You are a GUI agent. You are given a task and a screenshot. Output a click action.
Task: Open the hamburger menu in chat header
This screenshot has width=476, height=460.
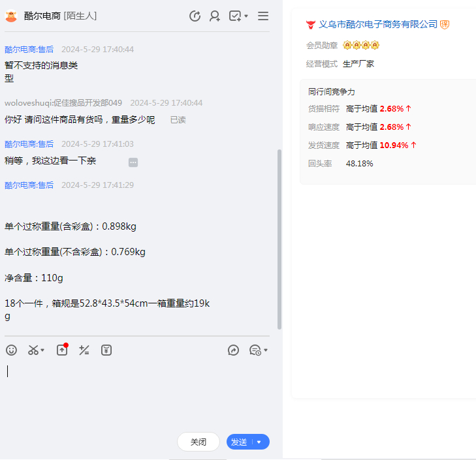pyautogui.click(x=262, y=16)
